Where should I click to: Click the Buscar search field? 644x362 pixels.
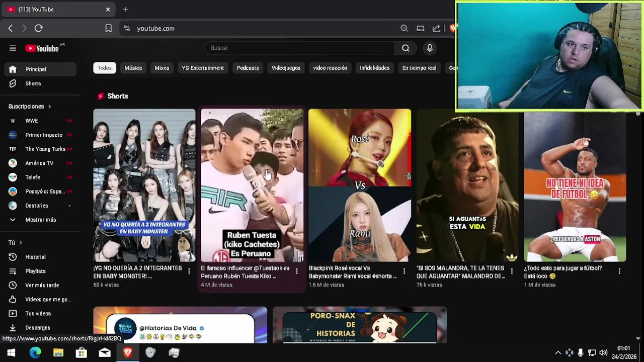click(x=300, y=48)
